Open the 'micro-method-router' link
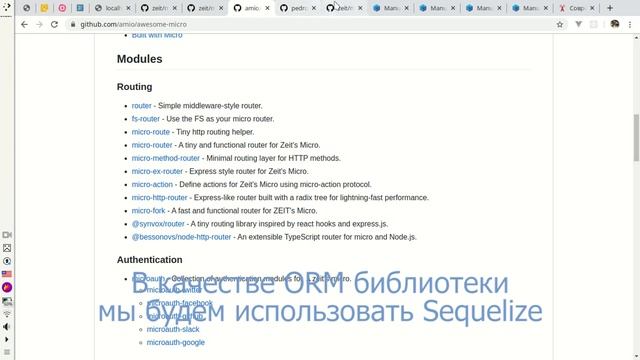Viewport: 640px width, 360px height. (x=166, y=158)
